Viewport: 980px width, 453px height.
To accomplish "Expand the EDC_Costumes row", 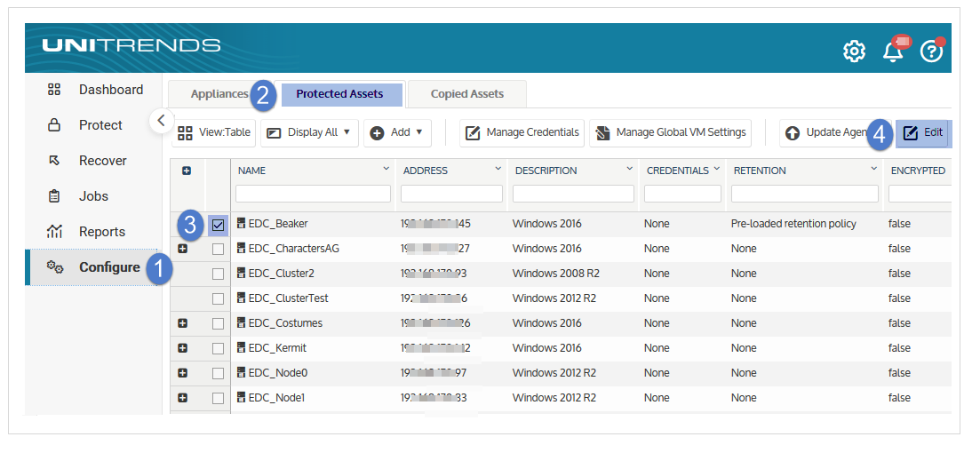I will point(183,323).
